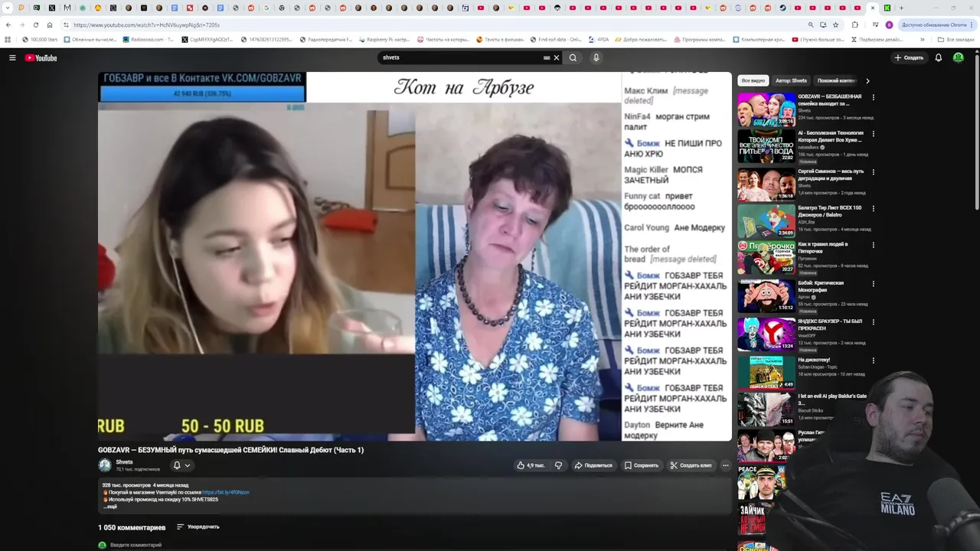This screenshot has height=551, width=980.
Task: Open Балатро Тир Лист video thumbnail
Action: [766, 220]
